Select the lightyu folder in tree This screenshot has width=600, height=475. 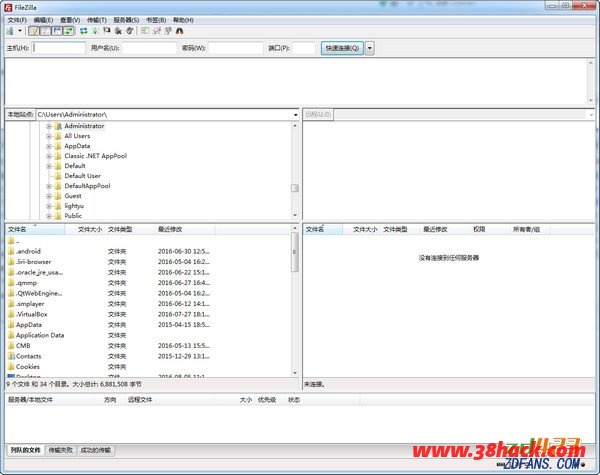[x=74, y=206]
